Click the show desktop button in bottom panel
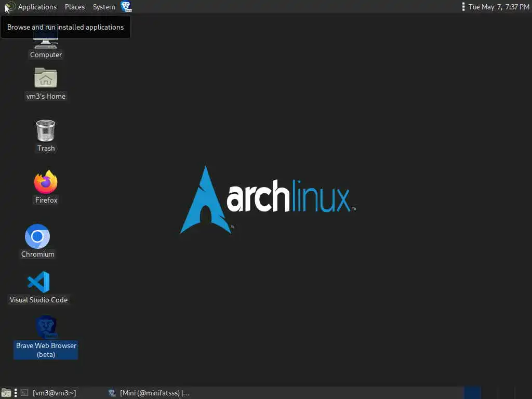Screen dimensions: 532x399 (x=6, y=393)
